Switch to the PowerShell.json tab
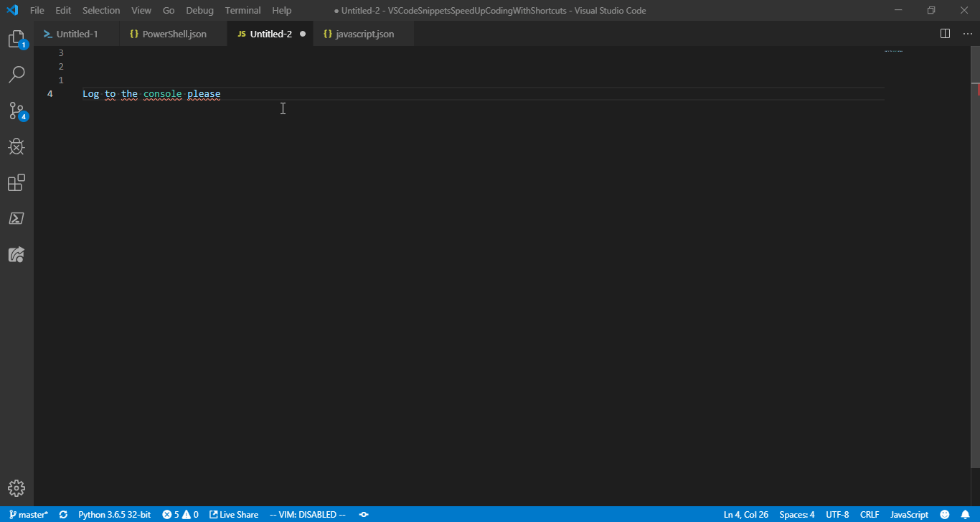Screen dimensions: 980x522 [x=174, y=34]
